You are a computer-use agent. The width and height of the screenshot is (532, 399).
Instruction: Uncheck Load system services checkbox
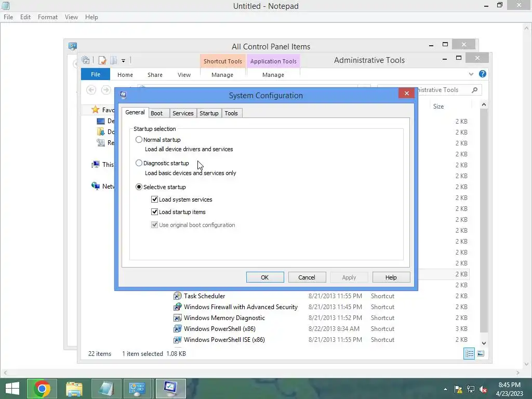154,199
